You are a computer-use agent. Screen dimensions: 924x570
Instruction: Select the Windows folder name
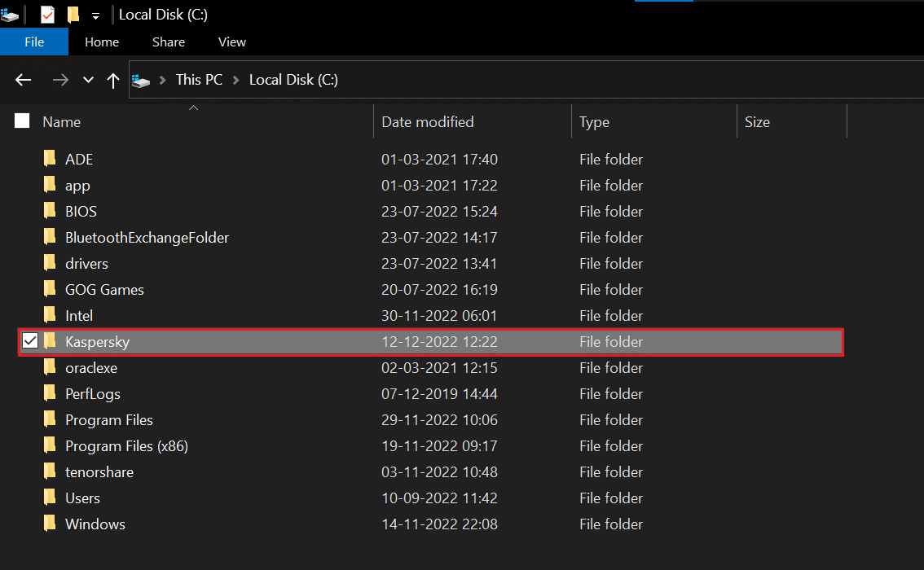tap(95, 524)
